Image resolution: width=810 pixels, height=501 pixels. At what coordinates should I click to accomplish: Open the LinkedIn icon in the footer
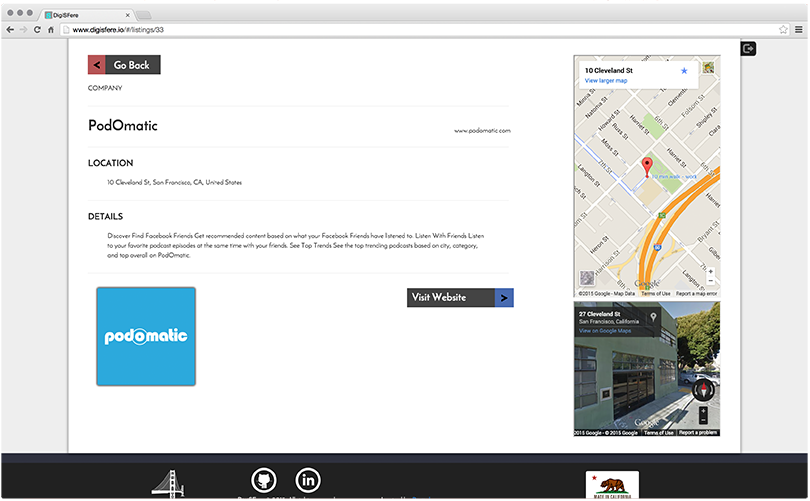[x=308, y=480]
